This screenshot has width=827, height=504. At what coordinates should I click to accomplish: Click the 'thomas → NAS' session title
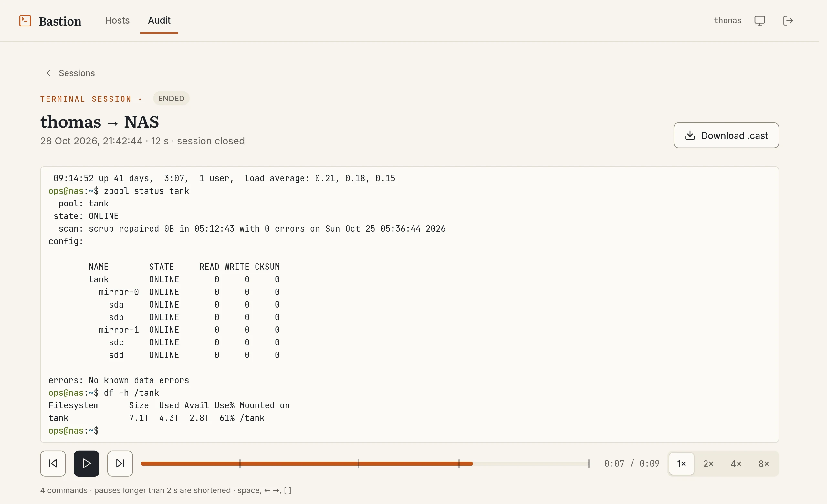(x=100, y=121)
